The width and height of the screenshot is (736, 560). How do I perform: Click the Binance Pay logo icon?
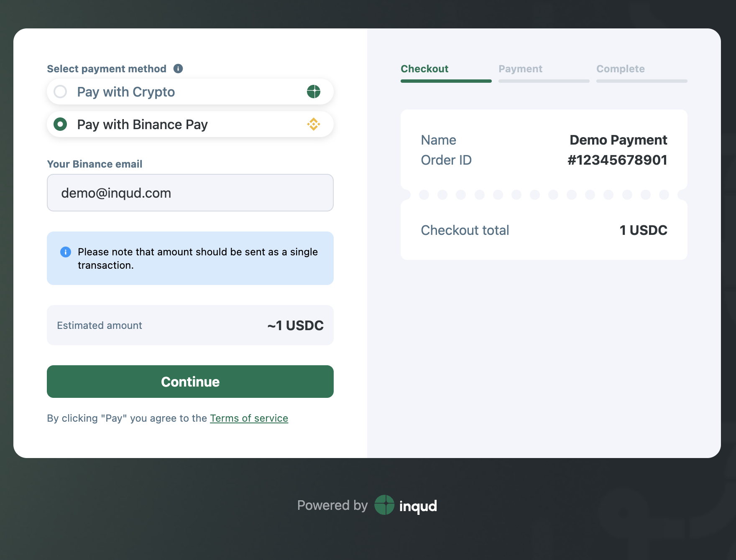[314, 124]
